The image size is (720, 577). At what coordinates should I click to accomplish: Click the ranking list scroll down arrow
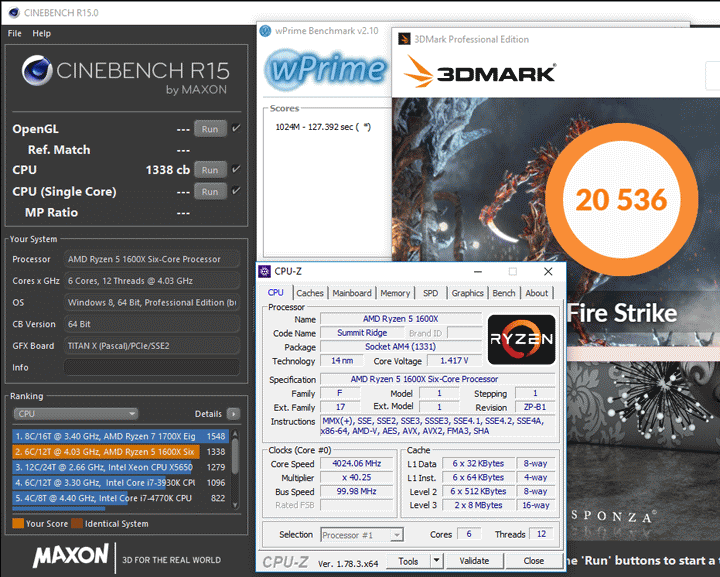pos(235,504)
